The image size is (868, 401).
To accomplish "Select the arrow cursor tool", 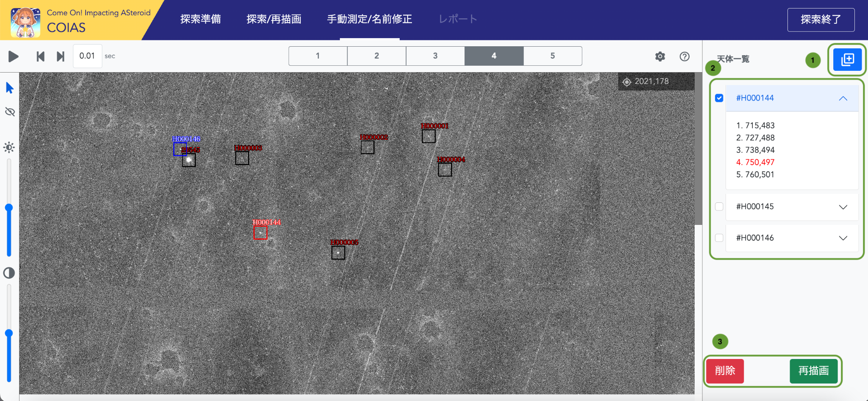I will pyautogui.click(x=9, y=87).
